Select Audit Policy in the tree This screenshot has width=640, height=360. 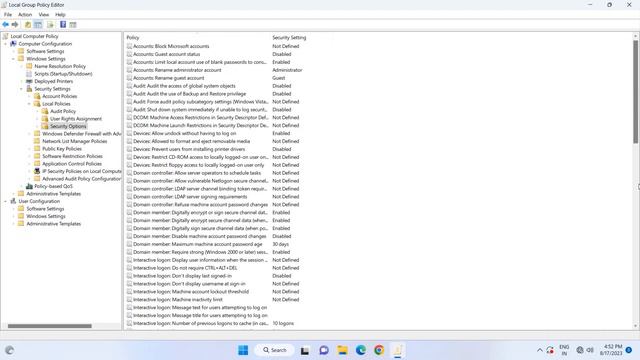coord(63,111)
